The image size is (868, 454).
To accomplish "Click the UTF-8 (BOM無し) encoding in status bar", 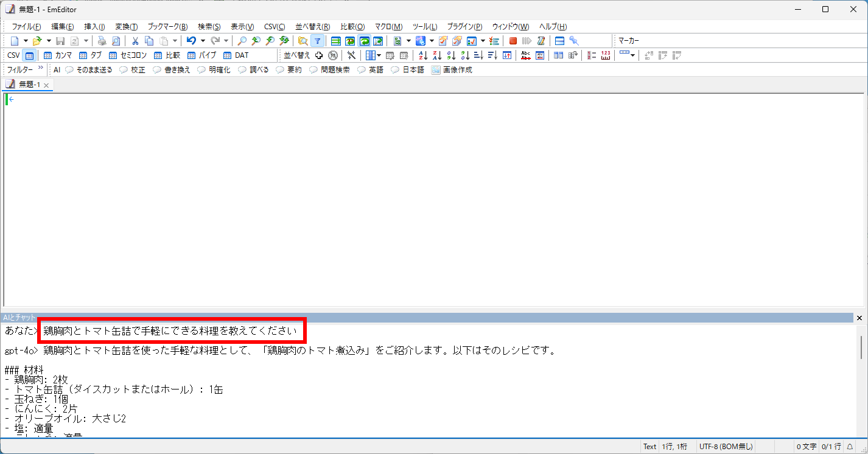I will pos(727,447).
